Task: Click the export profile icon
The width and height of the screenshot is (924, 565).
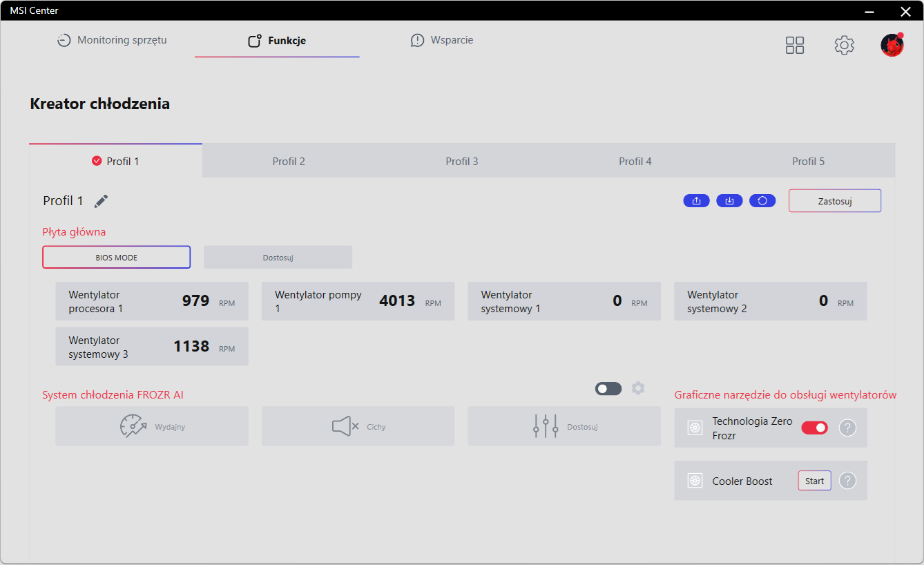Action: pyautogui.click(x=696, y=201)
